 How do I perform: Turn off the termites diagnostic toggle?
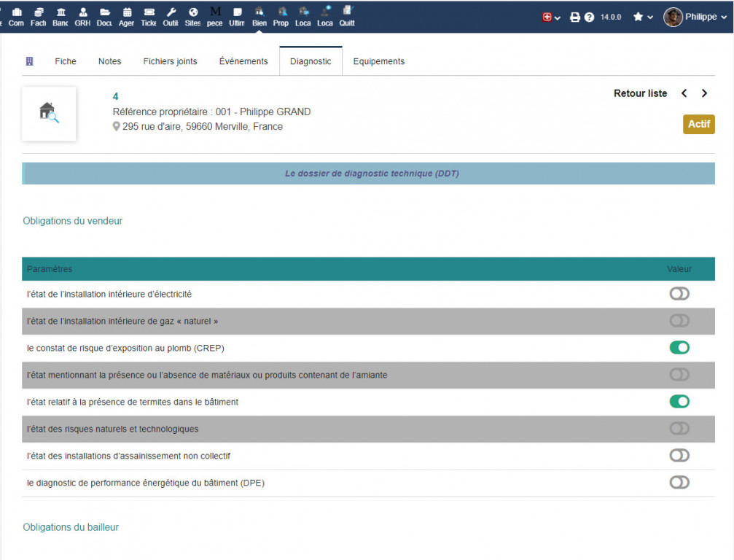tap(679, 402)
